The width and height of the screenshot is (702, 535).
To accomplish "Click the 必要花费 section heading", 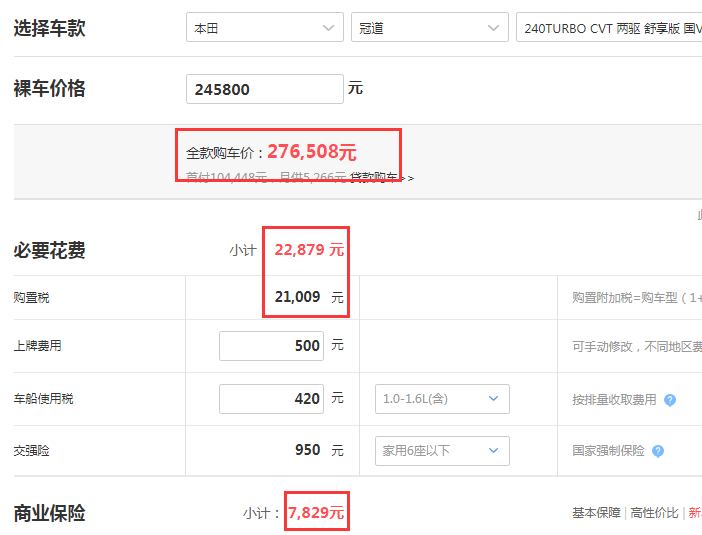I will point(49,250).
